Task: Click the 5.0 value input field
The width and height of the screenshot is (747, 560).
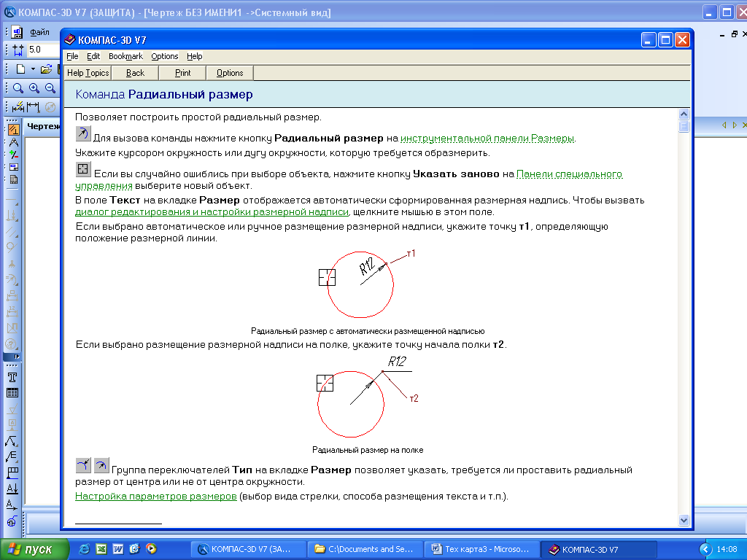Action: 43,50
